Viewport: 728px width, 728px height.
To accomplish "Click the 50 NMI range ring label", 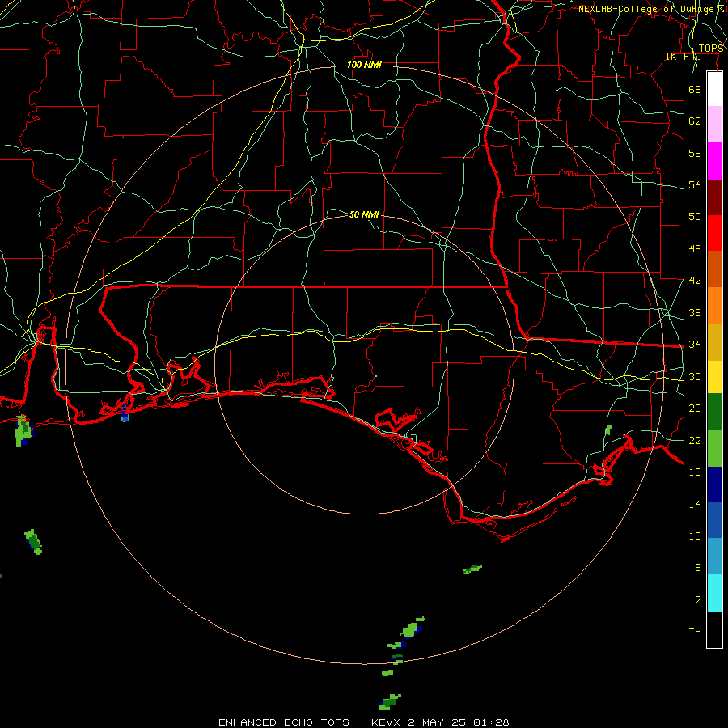I will pyautogui.click(x=364, y=214).
